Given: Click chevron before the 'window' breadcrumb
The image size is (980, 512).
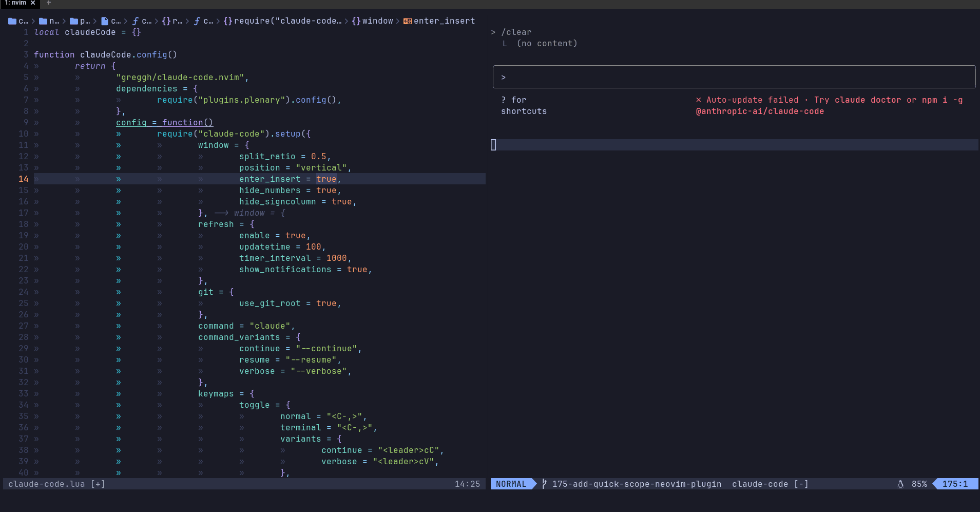Looking at the screenshot, I should click(x=347, y=21).
